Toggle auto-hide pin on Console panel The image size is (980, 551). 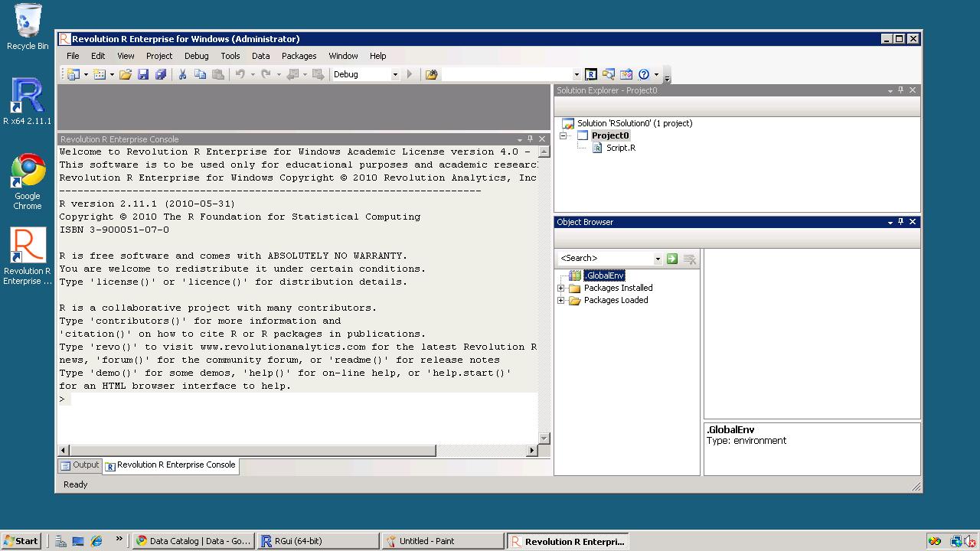pyautogui.click(x=530, y=139)
